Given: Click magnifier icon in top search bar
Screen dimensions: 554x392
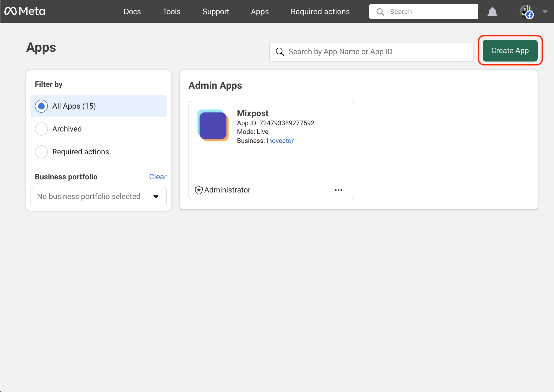Looking at the screenshot, I should (x=380, y=12).
